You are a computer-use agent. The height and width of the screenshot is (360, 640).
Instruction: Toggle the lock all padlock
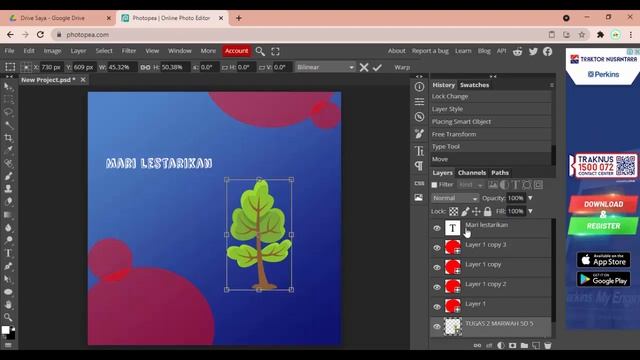click(x=487, y=211)
